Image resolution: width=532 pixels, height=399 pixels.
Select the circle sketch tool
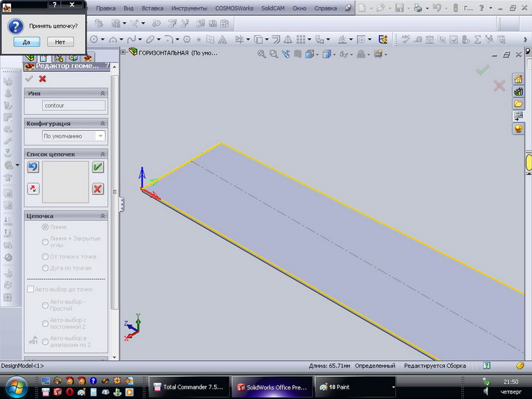(94, 39)
